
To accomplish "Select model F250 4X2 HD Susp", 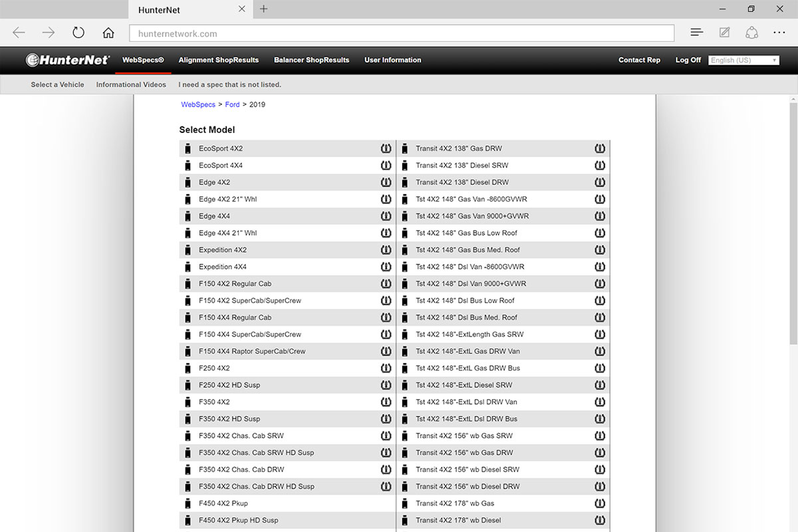I will point(229,385).
